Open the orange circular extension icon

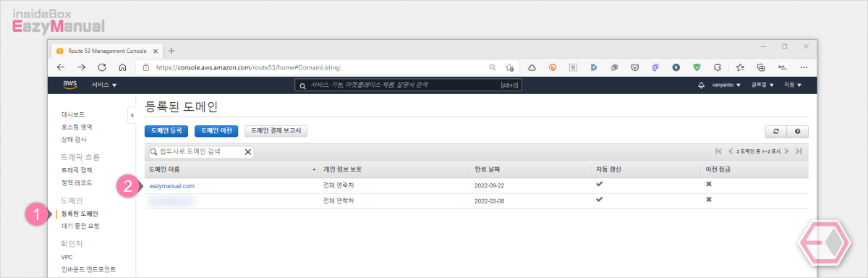[553, 67]
